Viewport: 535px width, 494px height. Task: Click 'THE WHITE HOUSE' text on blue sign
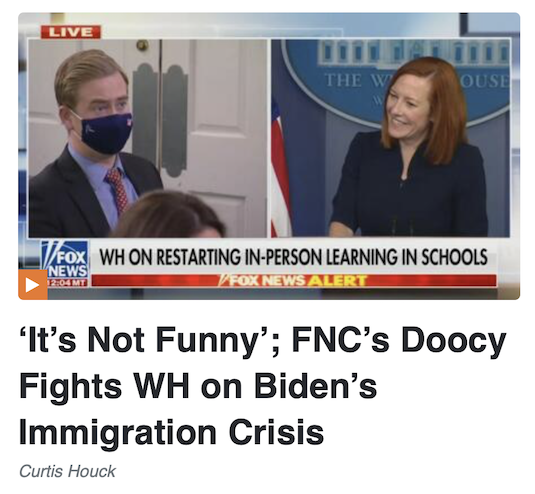(415, 81)
